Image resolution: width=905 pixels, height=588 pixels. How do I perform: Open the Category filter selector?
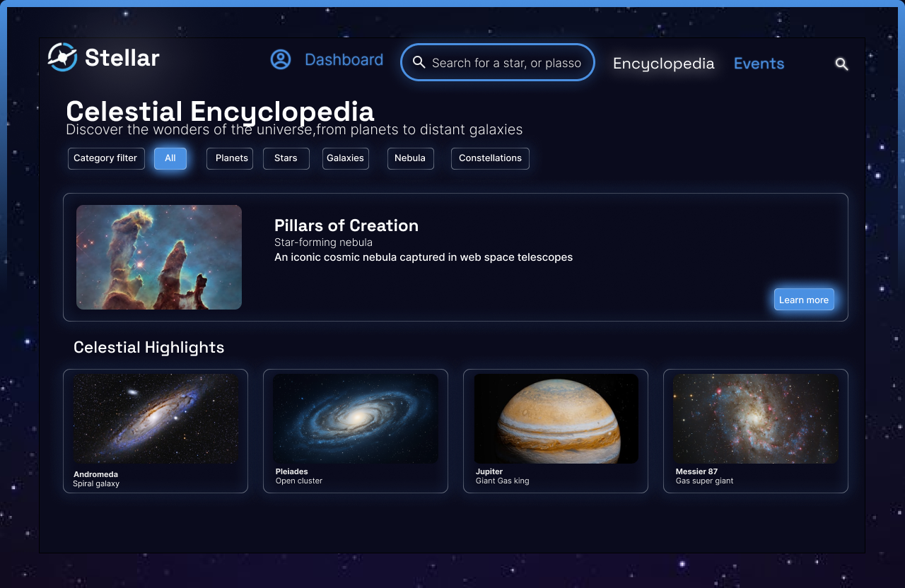click(x=105, y=158)
